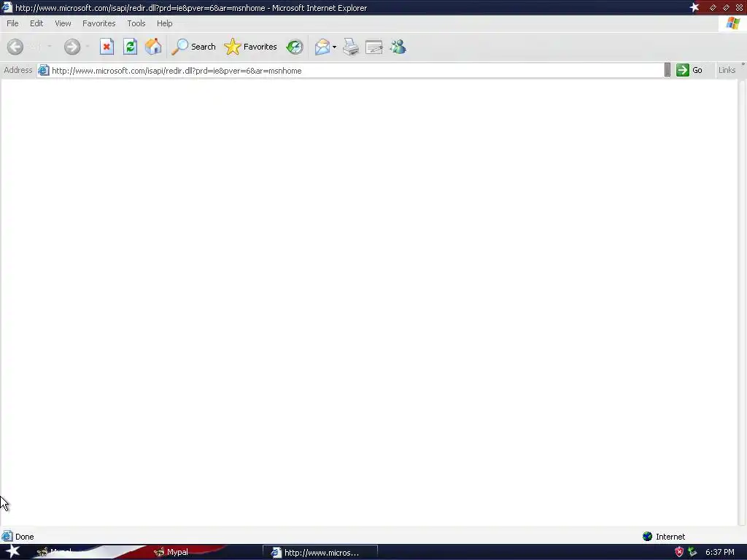Image resolution: width=747 pixels, height=560 pixels.
Task: Open the Favorites pane with the star button
Action: [x=251, y=47]
